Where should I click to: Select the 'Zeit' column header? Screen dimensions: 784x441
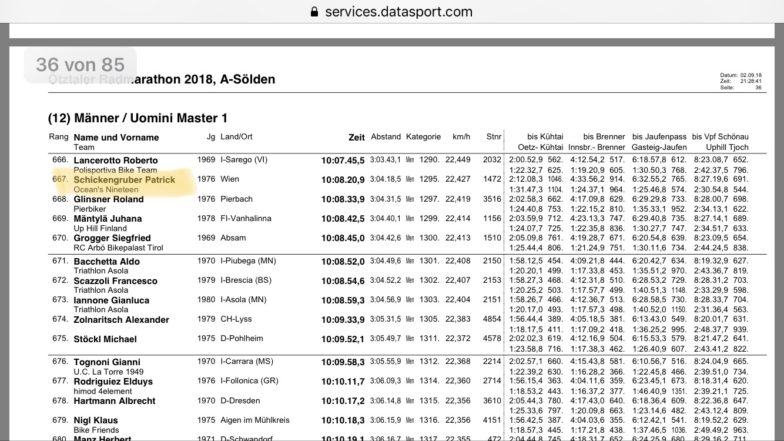(x=356, y=137)
